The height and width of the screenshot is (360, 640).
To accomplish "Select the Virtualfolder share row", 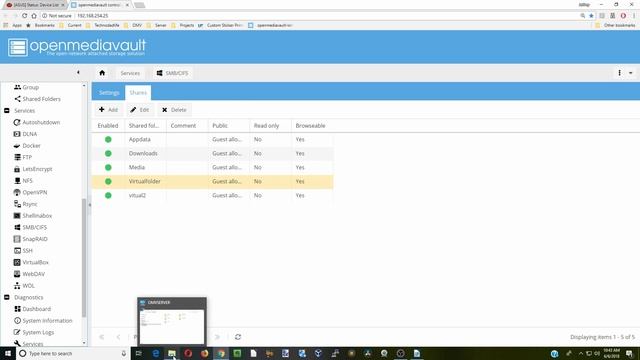I will [x=213, y=181].
